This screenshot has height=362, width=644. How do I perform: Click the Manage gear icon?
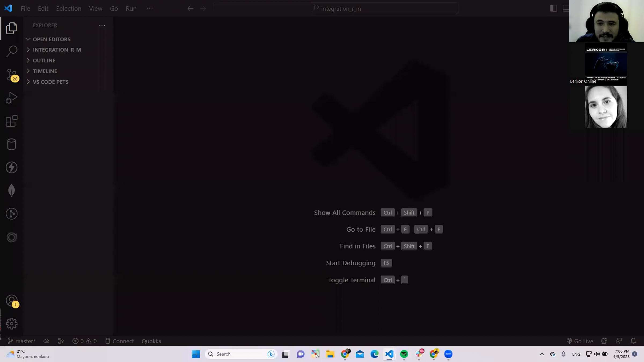point(12,324)
